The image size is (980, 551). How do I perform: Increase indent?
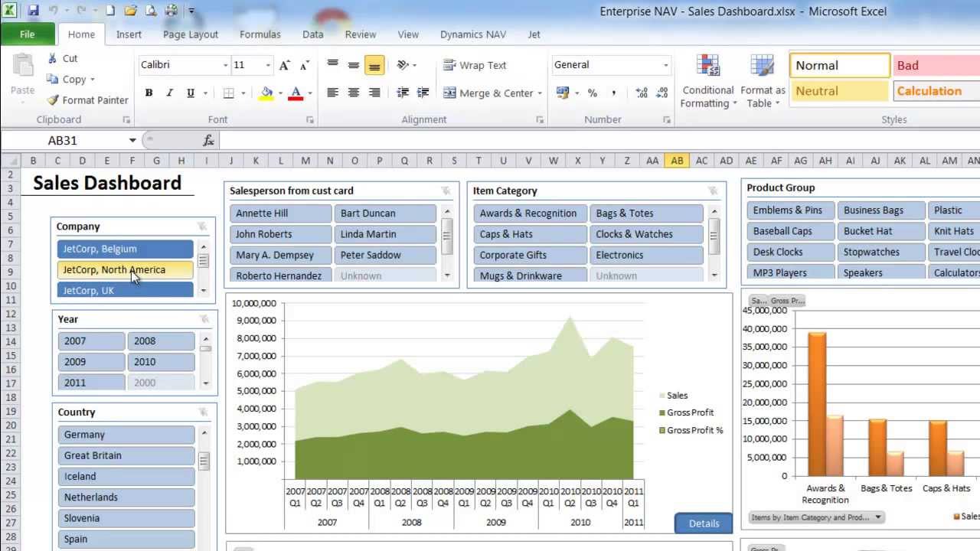(423, 93)
